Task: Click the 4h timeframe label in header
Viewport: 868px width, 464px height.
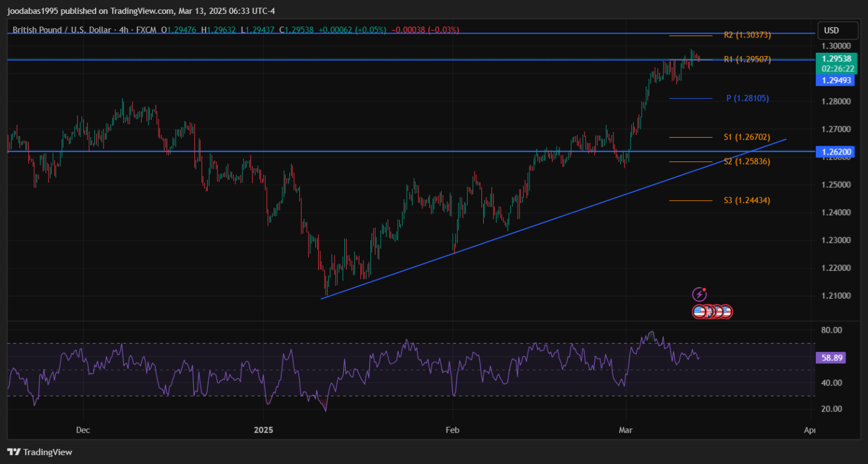Action: [124, 30]
